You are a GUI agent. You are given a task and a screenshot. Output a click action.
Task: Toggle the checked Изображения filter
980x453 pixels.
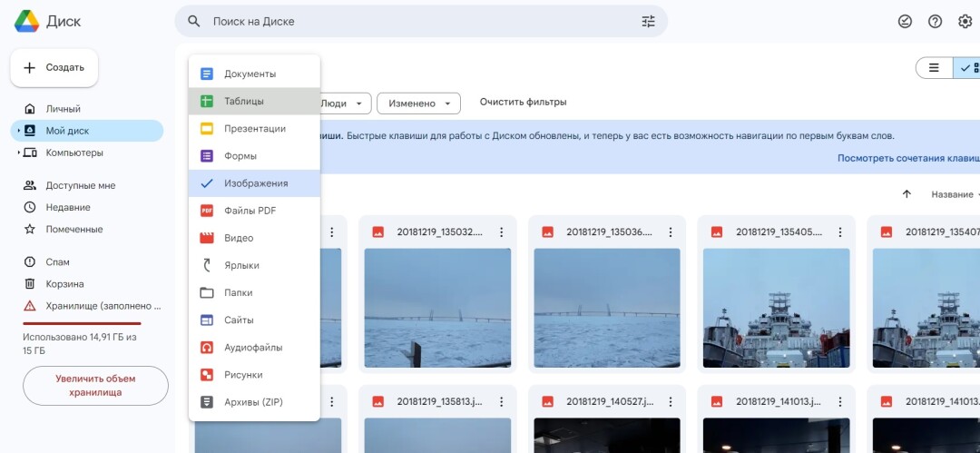point(255,183)
